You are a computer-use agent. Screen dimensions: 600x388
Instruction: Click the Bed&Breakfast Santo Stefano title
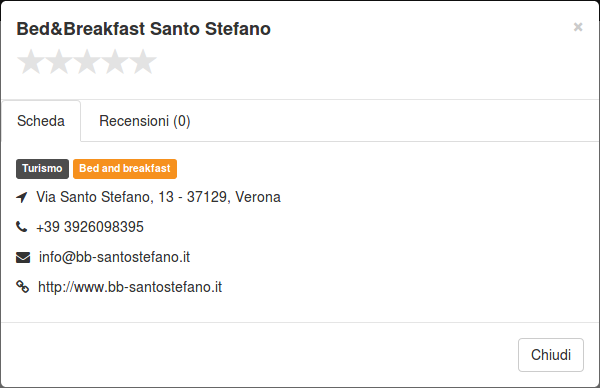143,29
